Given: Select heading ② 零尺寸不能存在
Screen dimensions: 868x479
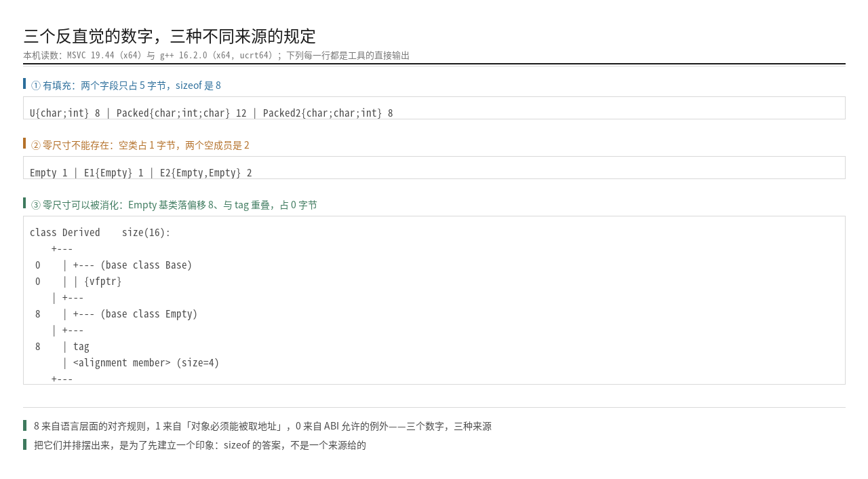Looking at the screenshot, I should tap(140, 145).
